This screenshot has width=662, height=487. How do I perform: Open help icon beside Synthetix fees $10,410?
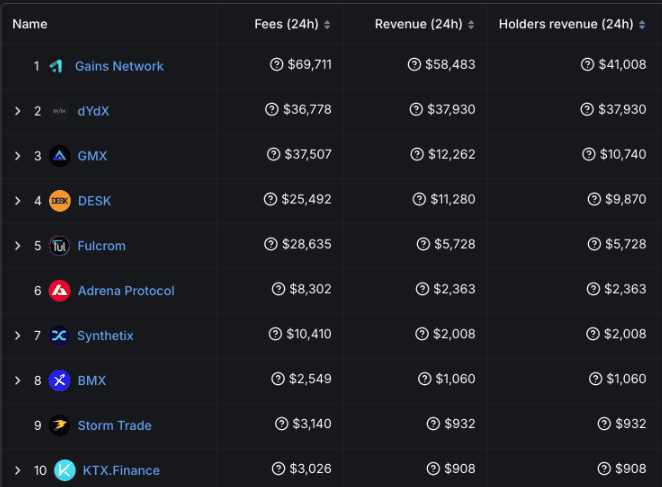(275, 334)
